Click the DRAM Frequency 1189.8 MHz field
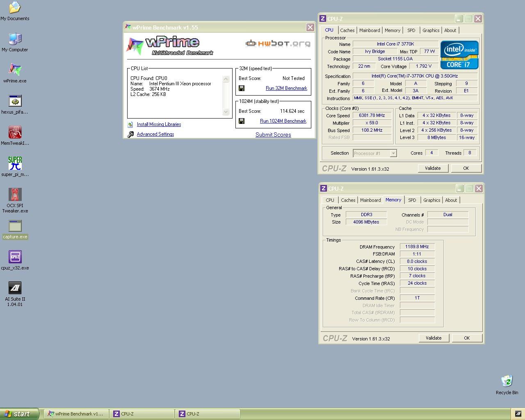 point(417,247)
